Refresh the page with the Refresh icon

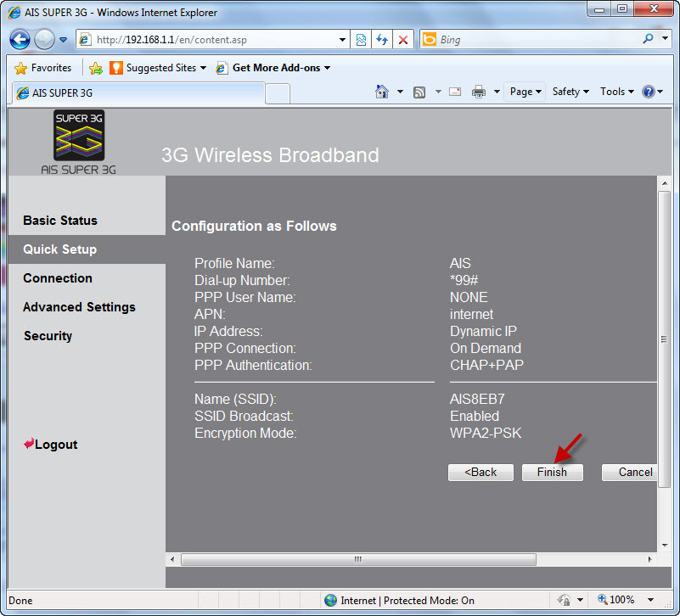[382, 40]
